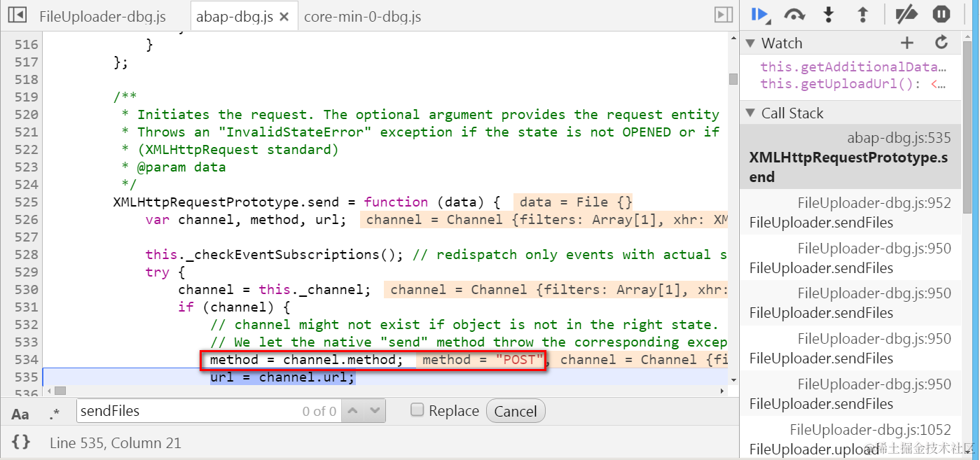Hide the debugger sidebar pane
Image resolution: width=980 pixels, height=460 pixels.
pyautogui.click(x=722, y=15)
